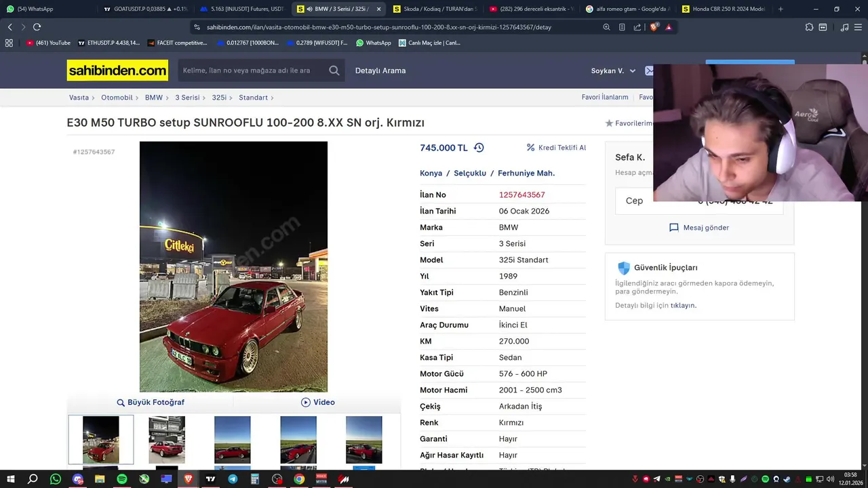868x488 pixels.
Task: Switch to the GOATUSDT.P browser tab
Action: coord(145,9)
